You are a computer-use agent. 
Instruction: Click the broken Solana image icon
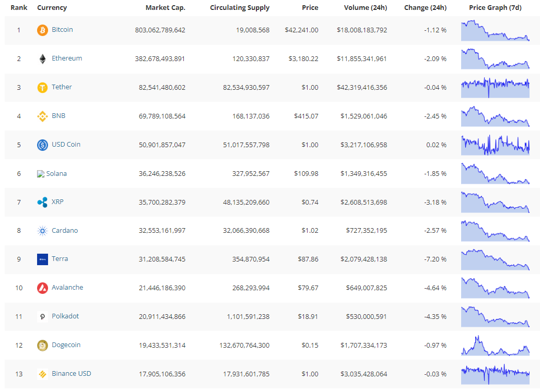pyautogui.click(x=41, y=174)
